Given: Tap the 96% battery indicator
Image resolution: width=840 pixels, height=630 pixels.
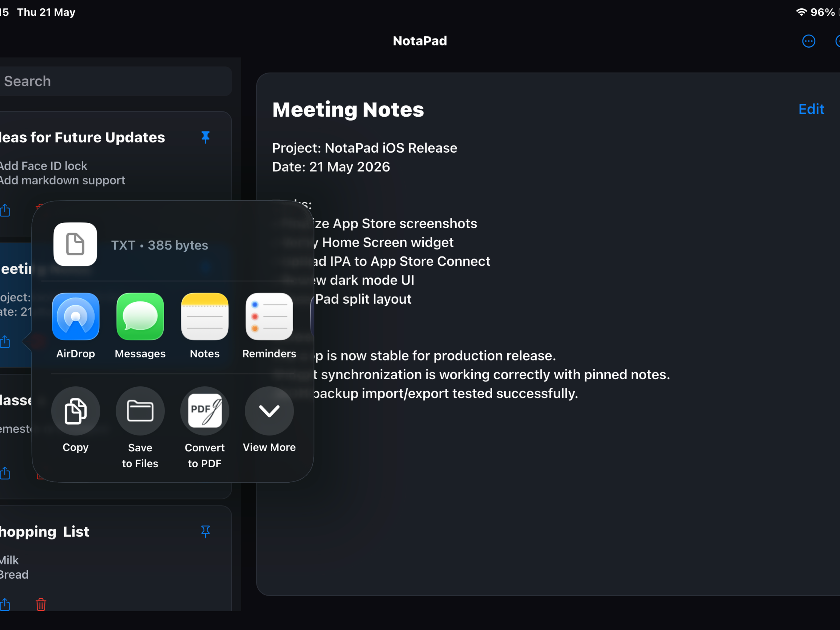Looking at the screenshot, I should pos(822,12).
